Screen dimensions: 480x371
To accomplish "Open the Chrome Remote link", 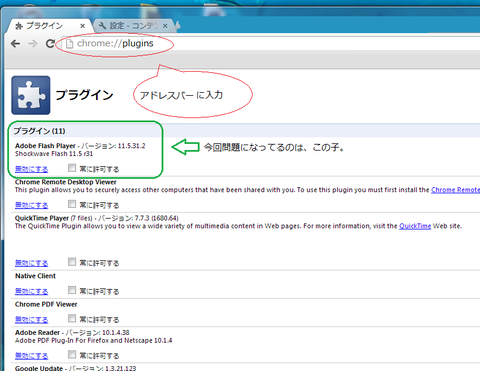I will point(455,190).
